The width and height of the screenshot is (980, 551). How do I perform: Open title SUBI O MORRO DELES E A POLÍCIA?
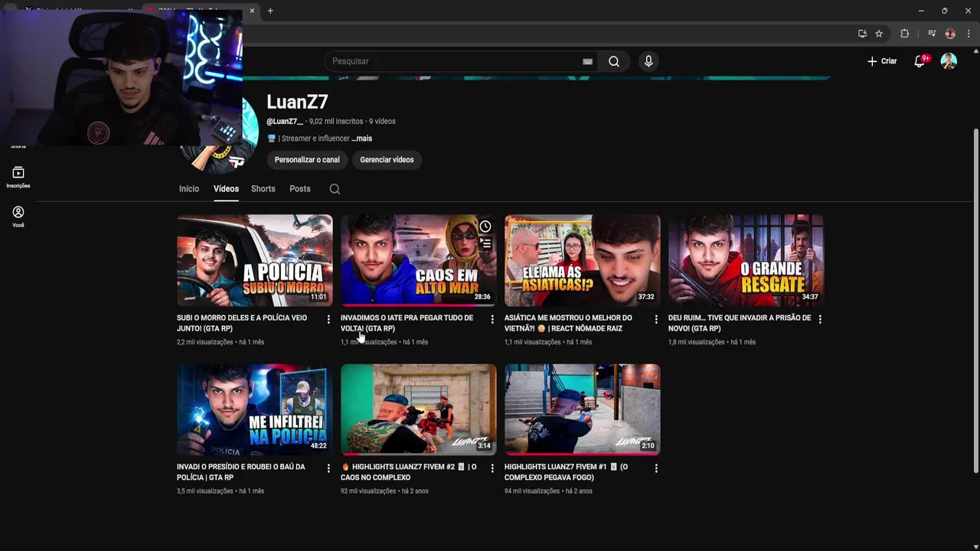coord(242,323)
